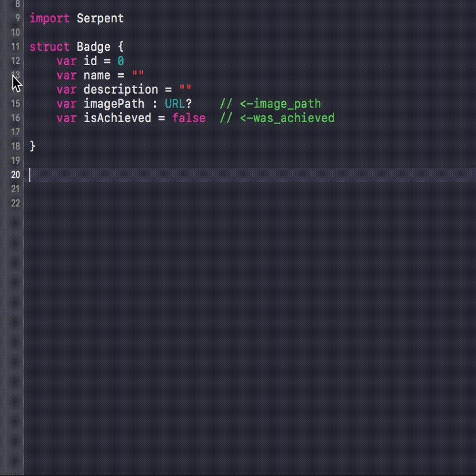Click line number 18 in the gutter
Image resolution: width=476 pixels, height=476 pixels.
[16, 146]
